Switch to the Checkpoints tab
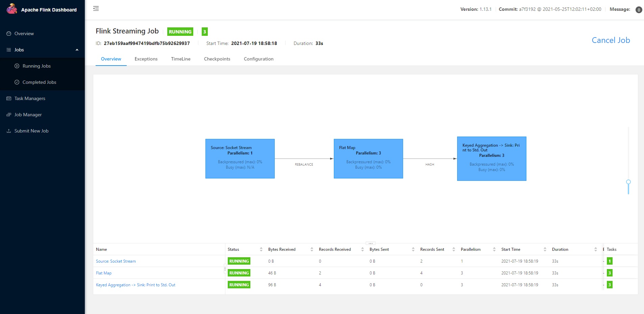The width and height of the screenshot is (644, 314). pyautogui.click(x=217, y=59)
